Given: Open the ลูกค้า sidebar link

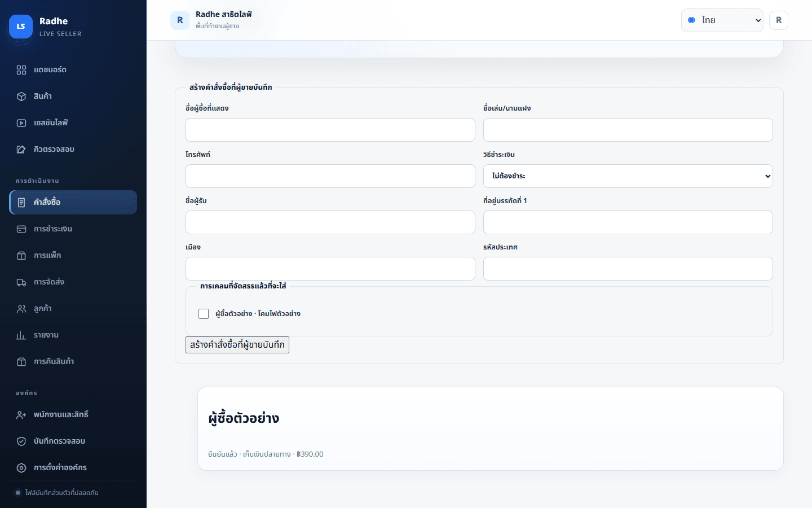Looking at the screenshot, I should (73, 309).
